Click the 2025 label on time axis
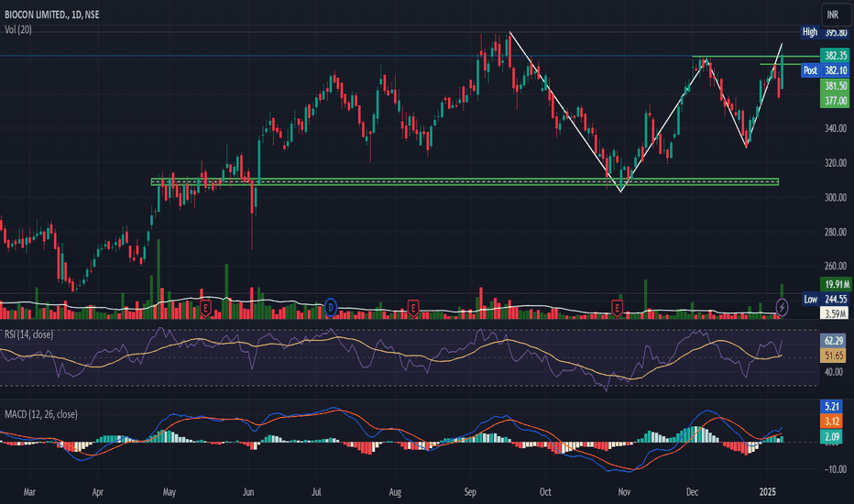854x504 pixels. 767,492
